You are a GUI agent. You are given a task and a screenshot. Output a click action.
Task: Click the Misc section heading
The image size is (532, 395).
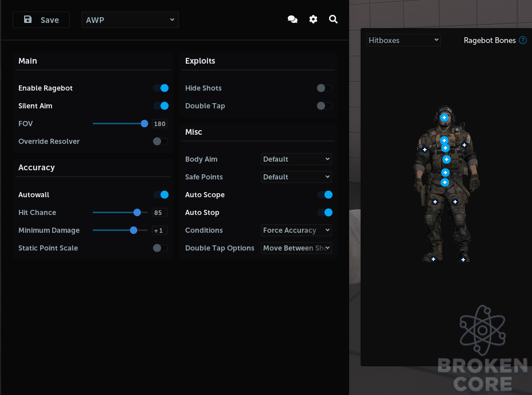(194, 132)
